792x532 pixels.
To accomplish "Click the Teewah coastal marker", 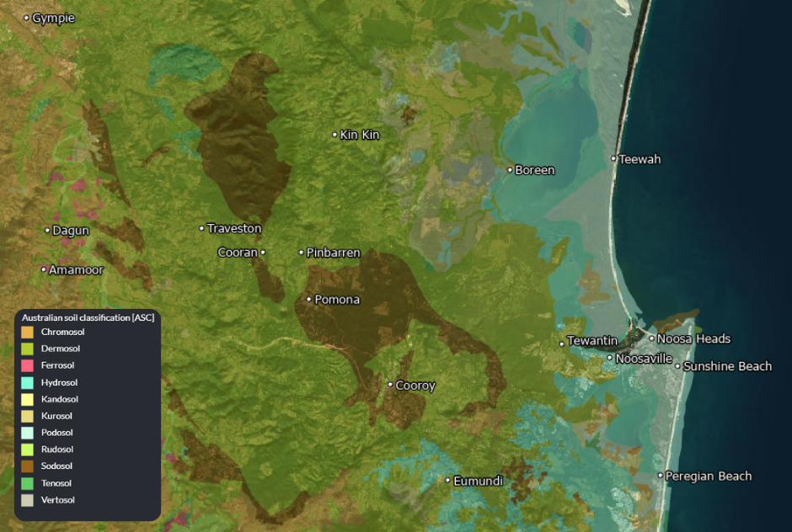I will tap(613, 159).
